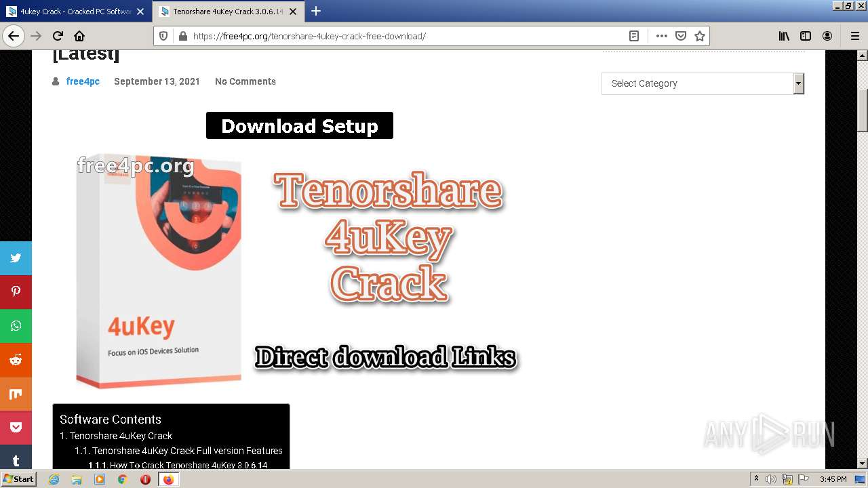
Task: Click the taskbar clock 3:45 PM
Action: (x=833, y=479)
